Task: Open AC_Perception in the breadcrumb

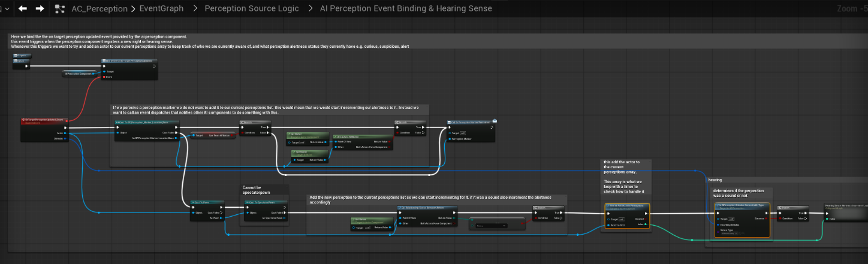Action: click(x=99, y=8)
